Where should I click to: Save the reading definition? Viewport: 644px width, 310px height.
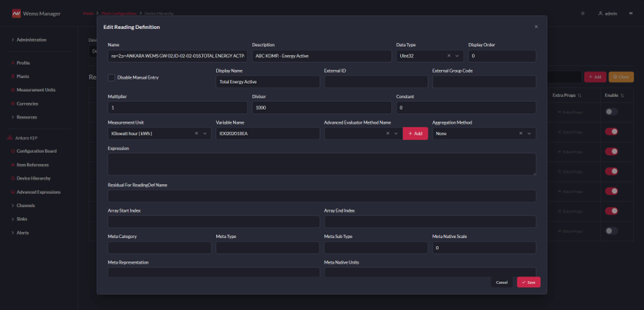(528, 282)
